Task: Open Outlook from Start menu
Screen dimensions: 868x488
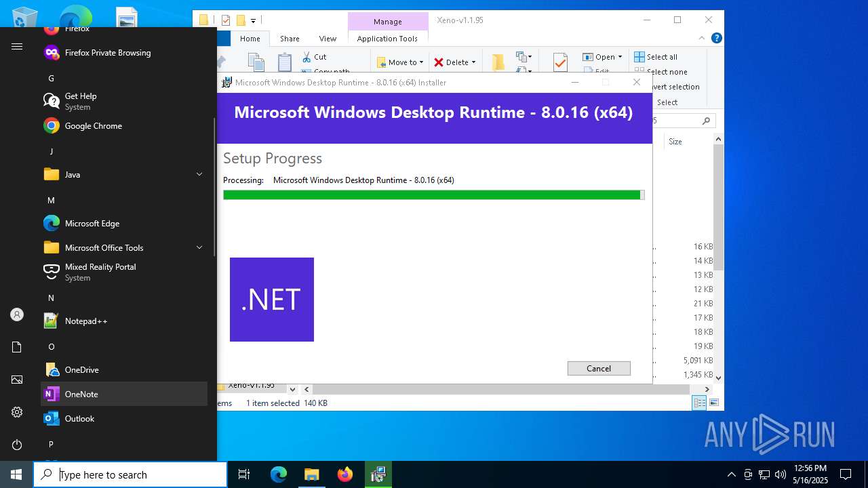Action: tap(124, 419)
